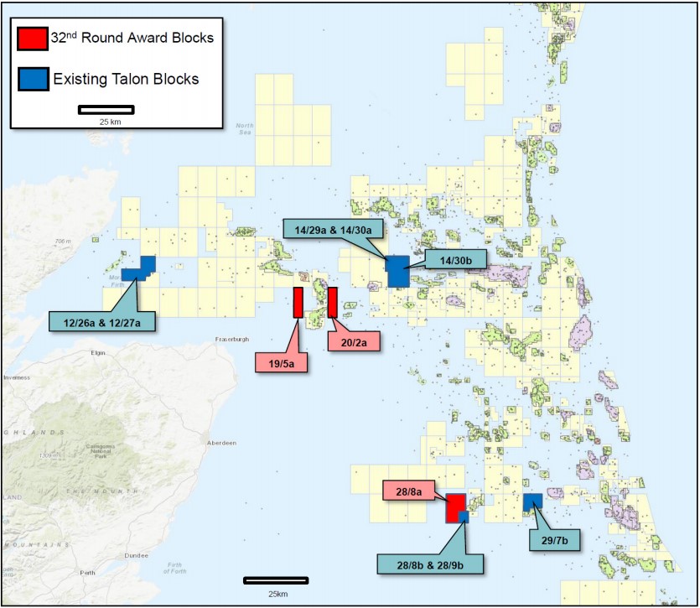Click the 25 km scale bar inside the legend
The width and height of the screenshot is (700, 608).
pos(106,109)
